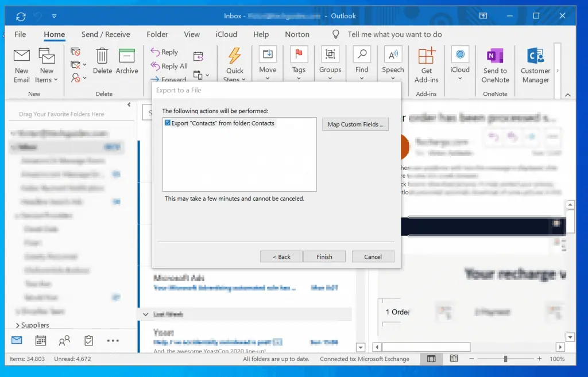Click the zoom out minus button
Image resolution: width=588 pixels, height=377 pixels.
coord(471,359)
